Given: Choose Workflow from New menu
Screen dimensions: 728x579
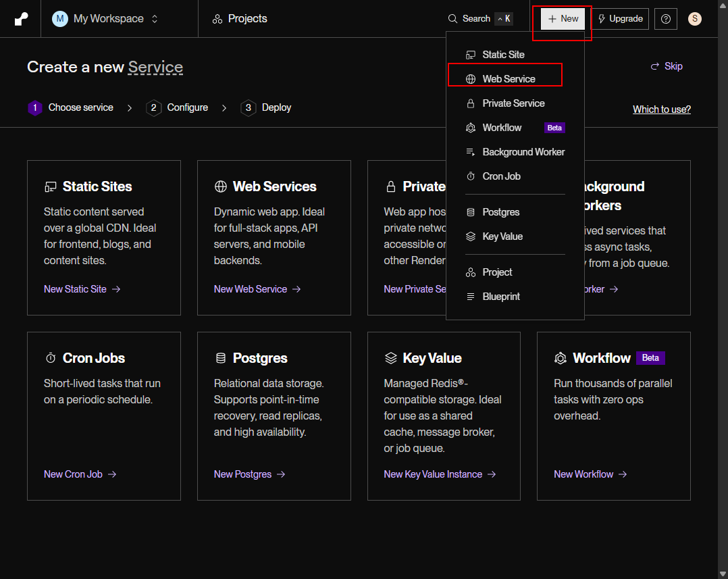Looking at the screenshot, I should [515, 128].
